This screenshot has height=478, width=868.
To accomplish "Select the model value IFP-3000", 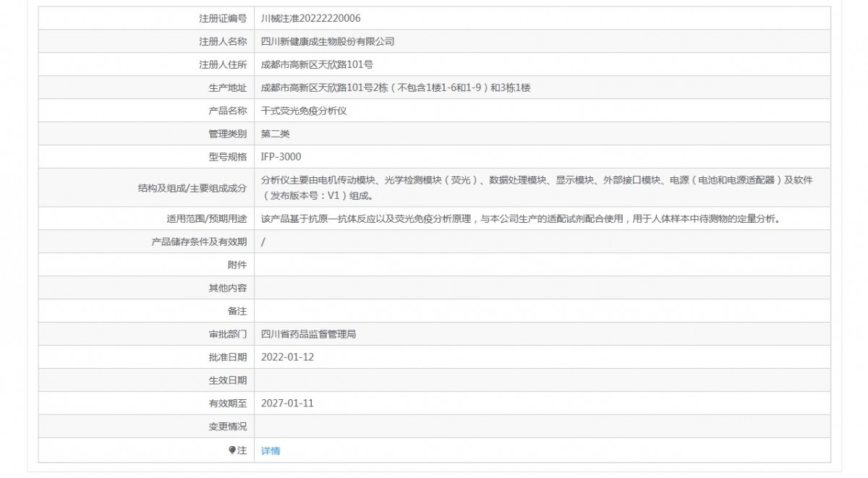I will pos(281,157).
